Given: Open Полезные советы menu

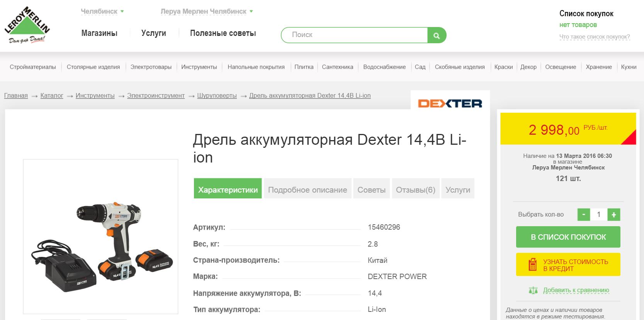Looking at the screenshot, I should [x=223, y=33].
